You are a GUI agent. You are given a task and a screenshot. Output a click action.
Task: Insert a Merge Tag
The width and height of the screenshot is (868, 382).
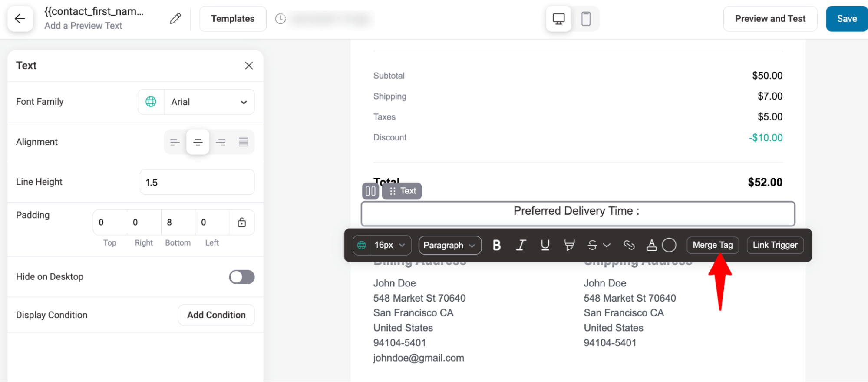click(713, 245)
